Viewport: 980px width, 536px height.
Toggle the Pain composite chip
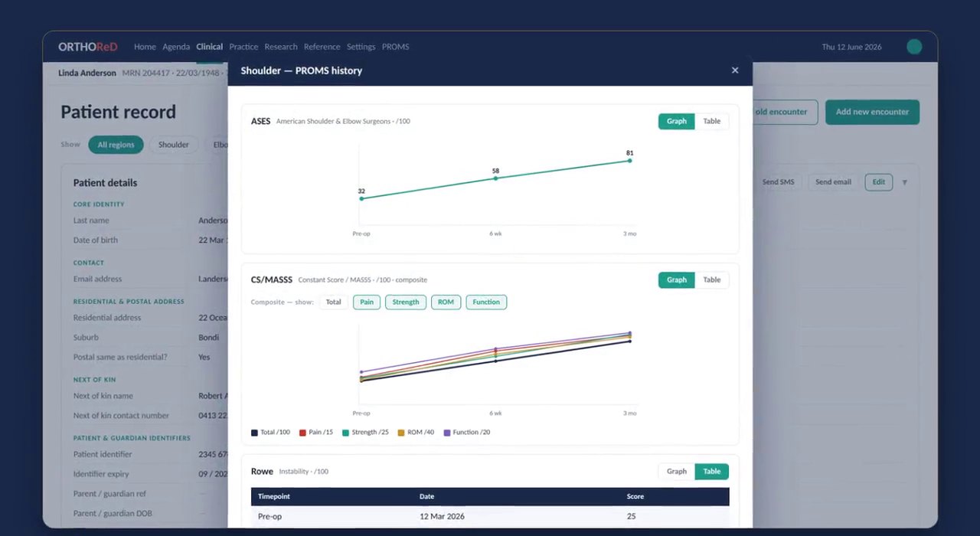pyautogui.click(x=367, y=302)
